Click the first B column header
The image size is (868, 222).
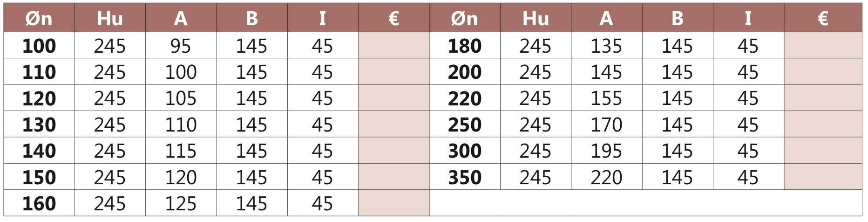point(252,18)
